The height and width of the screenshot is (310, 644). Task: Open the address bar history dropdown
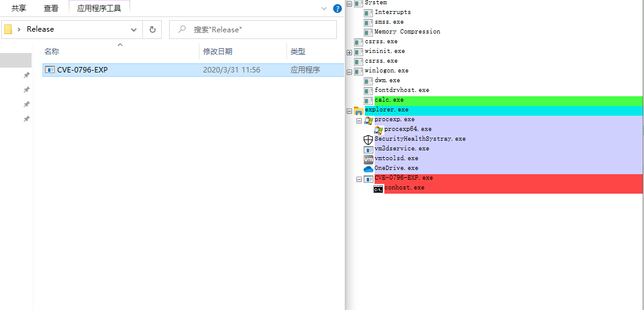134,29
